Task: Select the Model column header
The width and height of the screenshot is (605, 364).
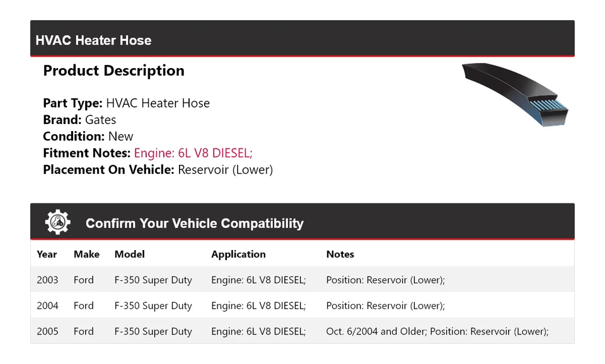Action: [x=129, y=254]
